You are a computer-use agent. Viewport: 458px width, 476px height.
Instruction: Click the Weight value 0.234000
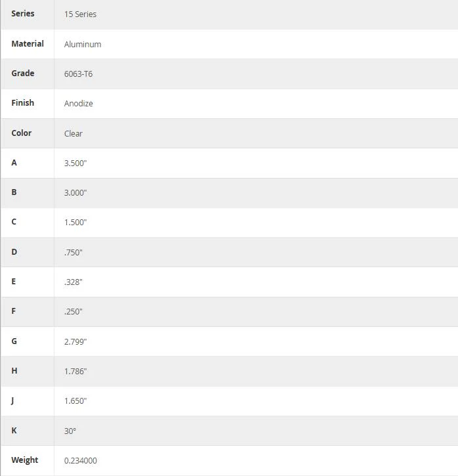point(80,460)
